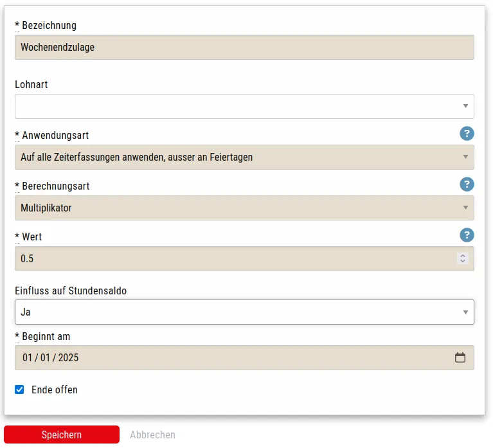Cancel using the Abbrechen link
The height and width of the screenshot is (448, 493).
[x=152, y=435]
